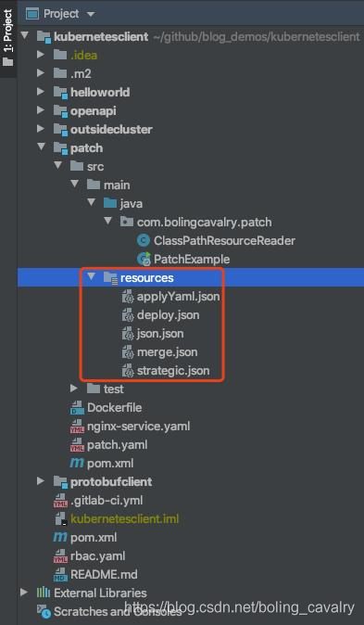364x625 pixels.
Task: Click the README.md markdown file icon
Action: tap(60, 574)
